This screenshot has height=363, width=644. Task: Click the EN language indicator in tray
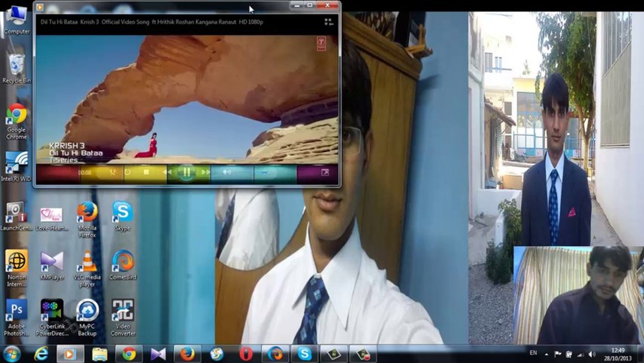click(533, 353)
